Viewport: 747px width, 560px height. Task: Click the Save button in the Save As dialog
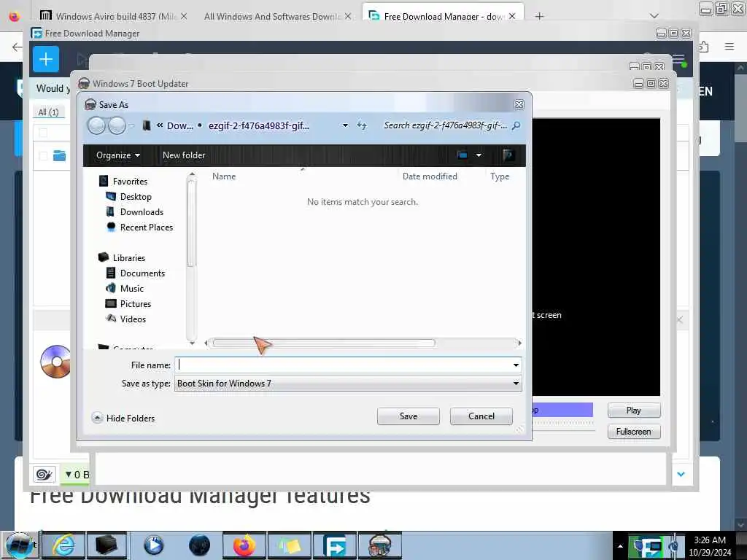pyautogui.click(x=409, y=416)
